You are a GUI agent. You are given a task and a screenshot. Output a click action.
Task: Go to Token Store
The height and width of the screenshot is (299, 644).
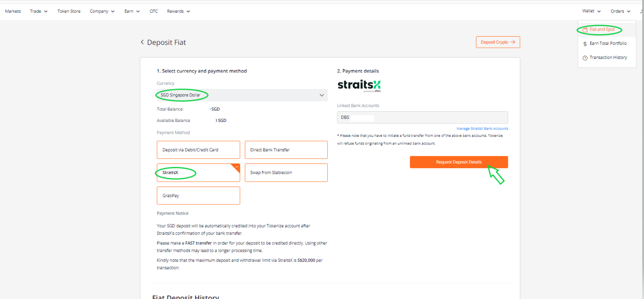(69, 11)
